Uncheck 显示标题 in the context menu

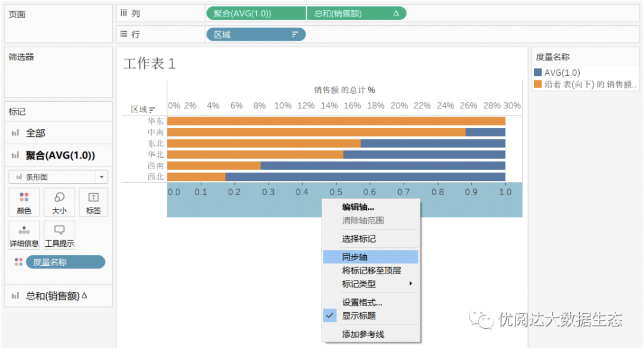[x=359, y=316]
